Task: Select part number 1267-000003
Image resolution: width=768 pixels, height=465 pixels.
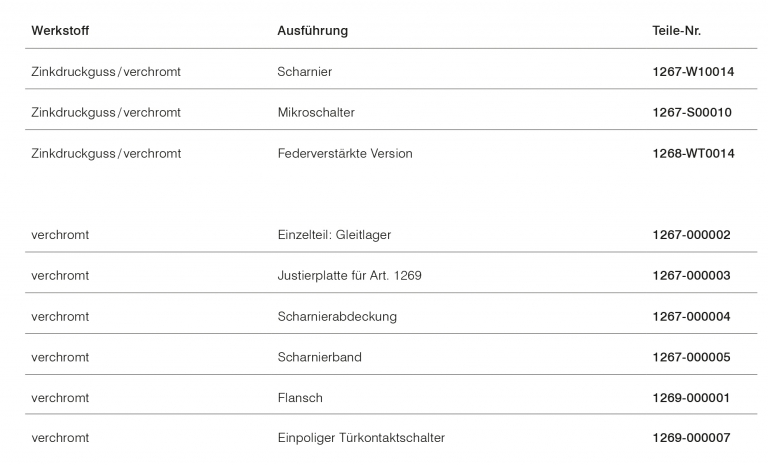Action: (691, 276)
